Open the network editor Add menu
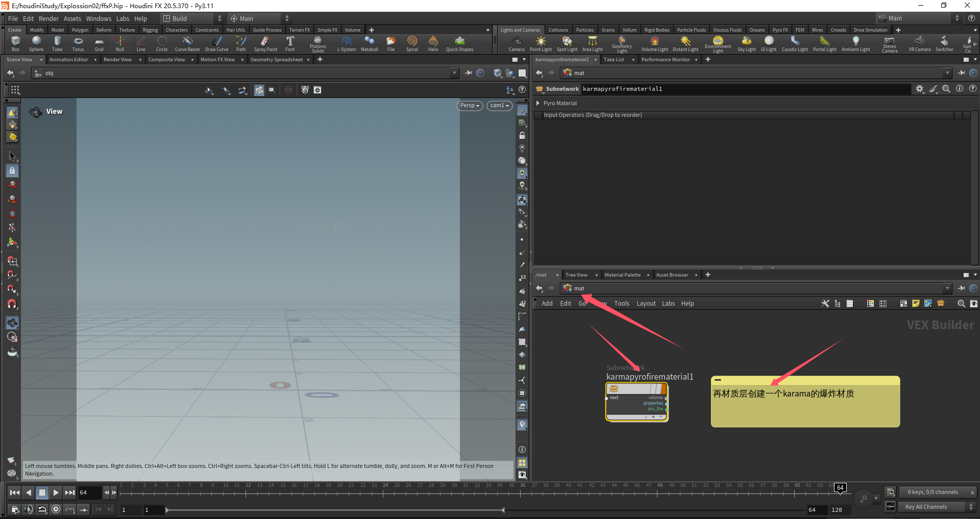 click(547, 304)
